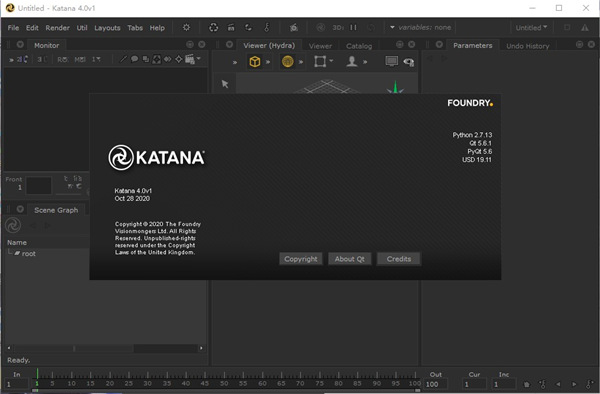600x394 pixels.
Task: Expand the first chevron in Viewer toolbar
Action: point(235,62)
